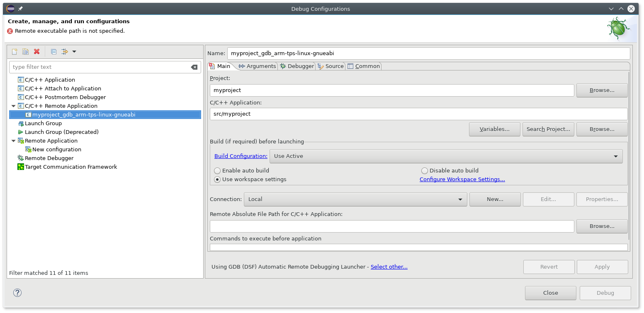Choose Use workspace settings radio button
This screenshot has height=313, width=644.
217,180
